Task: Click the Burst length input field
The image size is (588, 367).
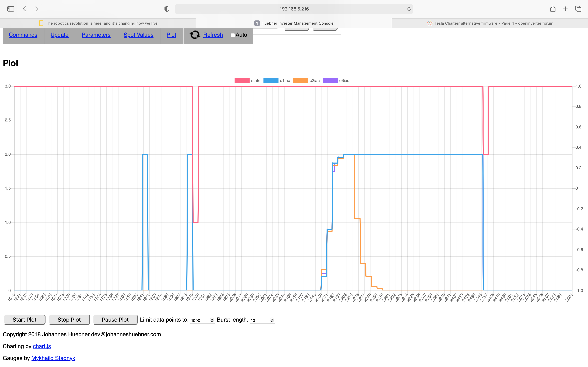Action: coord(260,320)
